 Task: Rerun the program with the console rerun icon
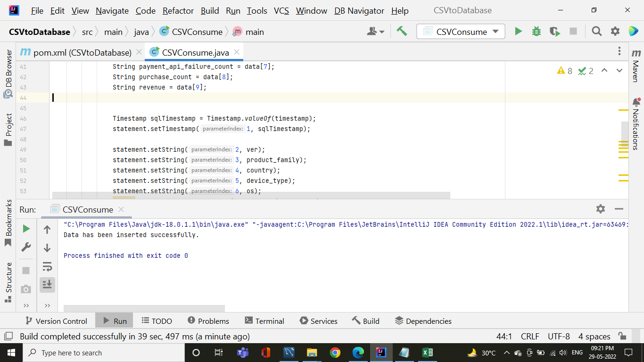coord(26,229)
